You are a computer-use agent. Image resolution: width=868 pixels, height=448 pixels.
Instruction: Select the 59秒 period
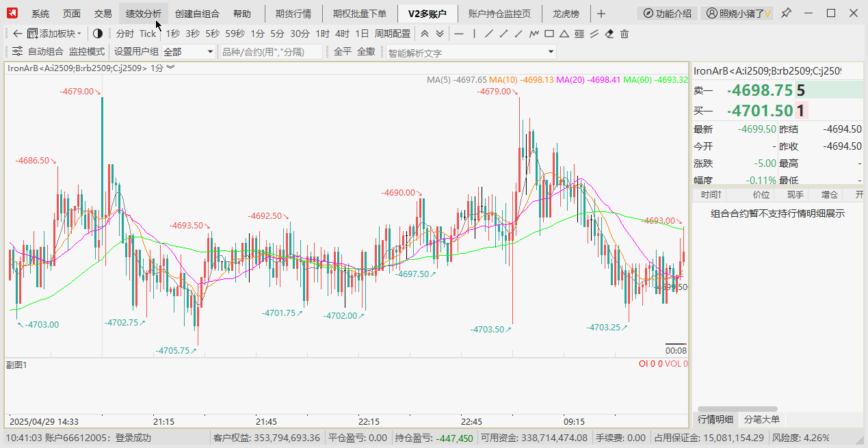coord(235,34)
